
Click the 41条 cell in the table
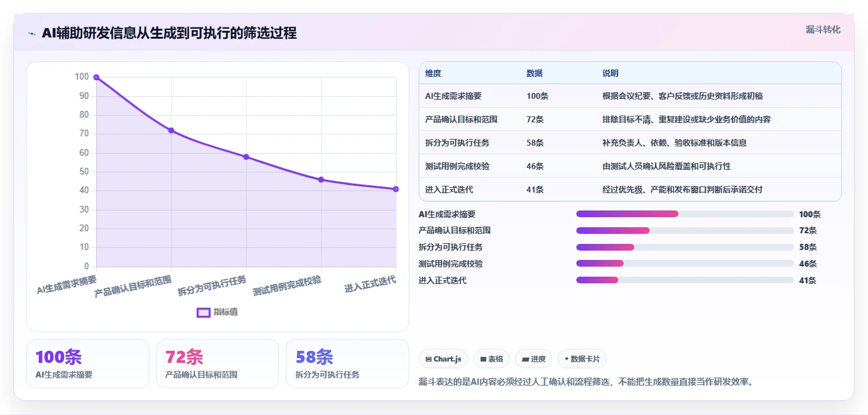pos(535,190)
